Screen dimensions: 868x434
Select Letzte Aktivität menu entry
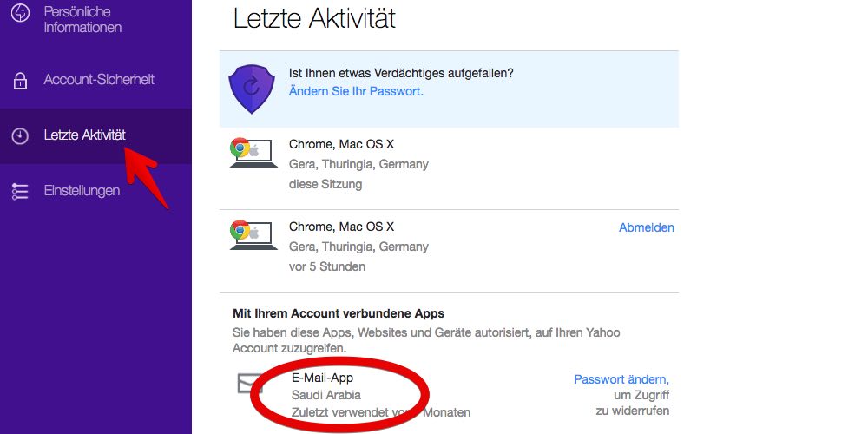tap(85, 135)
